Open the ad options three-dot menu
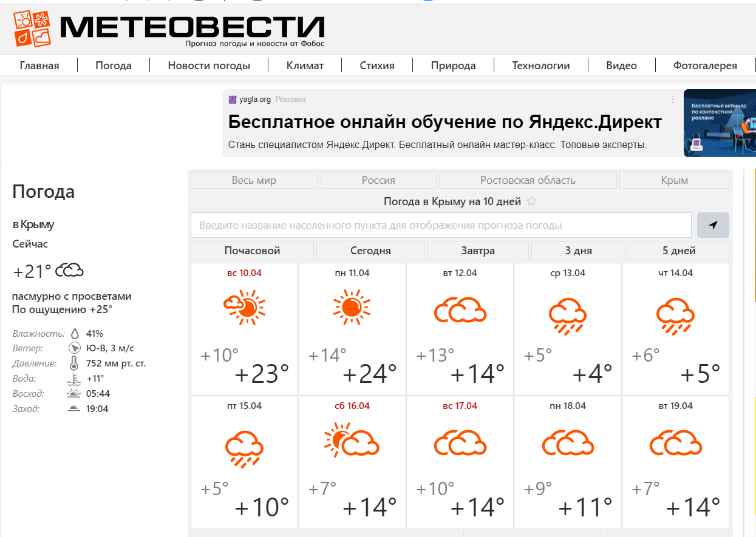This screenshot has width=756, height=537. tap(672, 100)
